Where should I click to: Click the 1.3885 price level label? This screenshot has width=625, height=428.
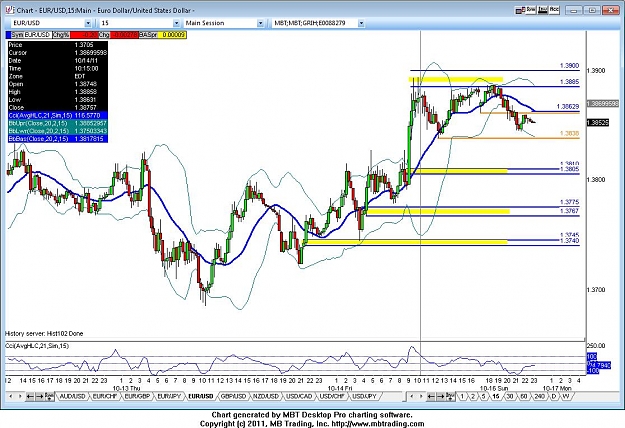pos(569,82)
